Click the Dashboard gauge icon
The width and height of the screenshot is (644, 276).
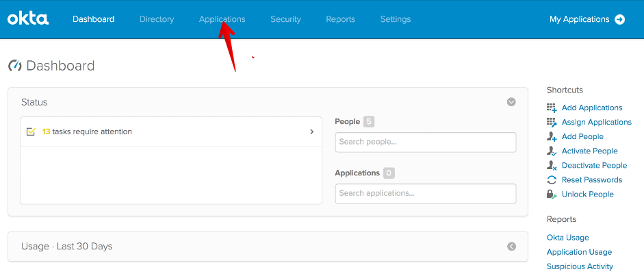(x=15, y=66)
